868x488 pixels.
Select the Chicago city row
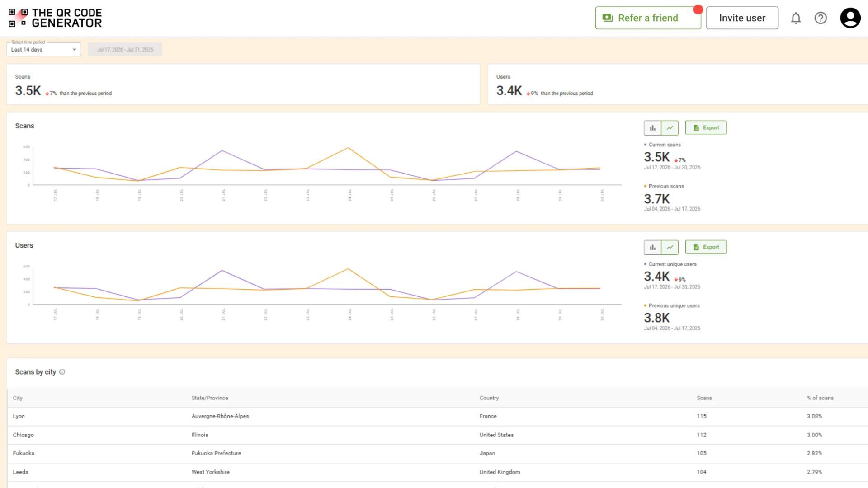pyautogui.click(x=438, y=435)
